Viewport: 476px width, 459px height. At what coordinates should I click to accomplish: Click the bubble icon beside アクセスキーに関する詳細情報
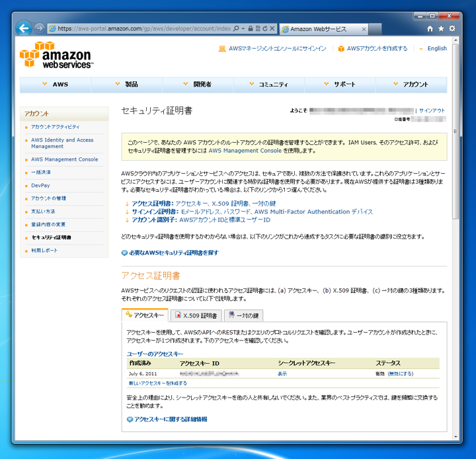coord(130,419)
